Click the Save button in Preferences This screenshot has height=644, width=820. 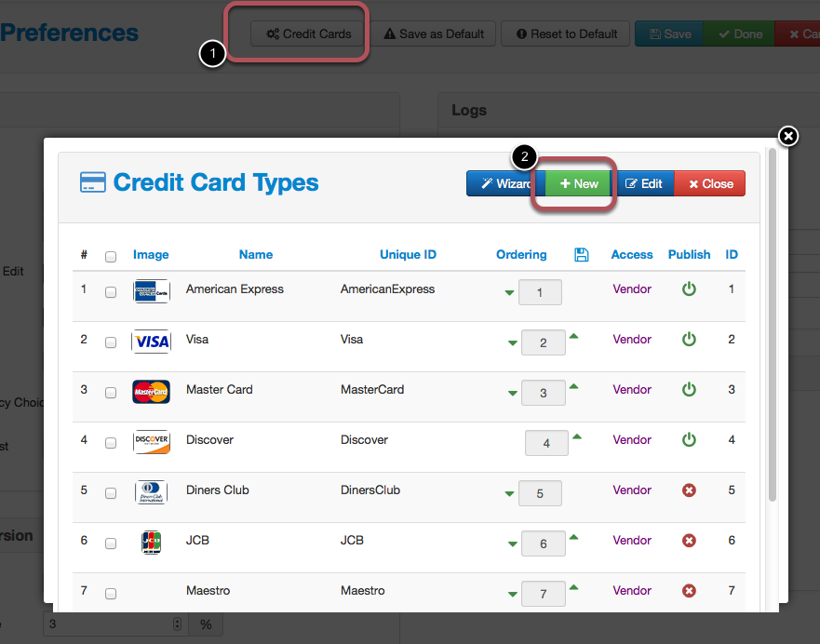[x=669, y=34]
